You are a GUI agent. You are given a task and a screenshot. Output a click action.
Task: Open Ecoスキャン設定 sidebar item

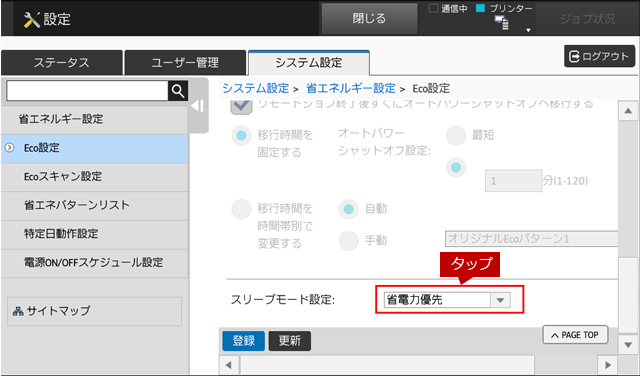point(94,177)
